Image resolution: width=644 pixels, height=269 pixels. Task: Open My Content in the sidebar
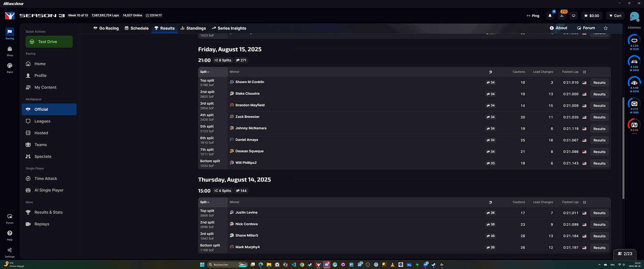[x=49, y=87]
